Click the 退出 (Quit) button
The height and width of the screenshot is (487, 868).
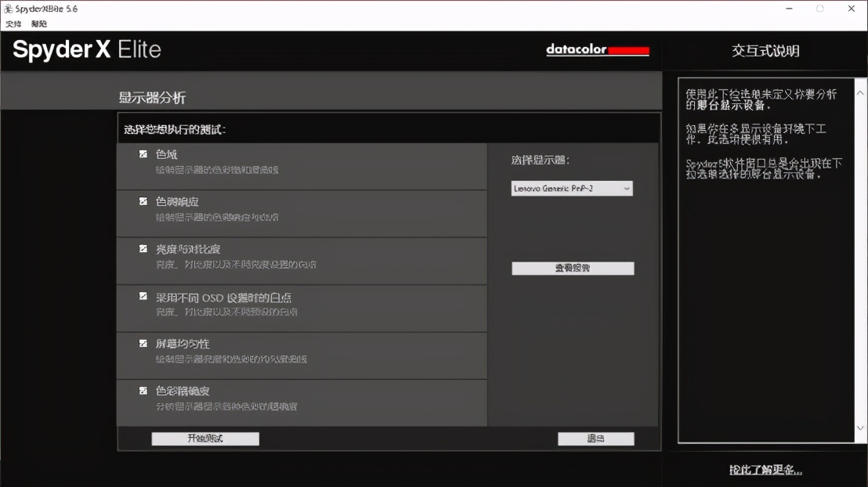[595, 439]
